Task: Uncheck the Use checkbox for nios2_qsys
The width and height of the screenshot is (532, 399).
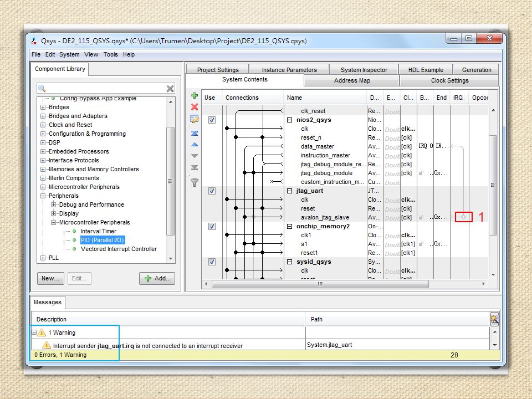Action: pos(212,120)
